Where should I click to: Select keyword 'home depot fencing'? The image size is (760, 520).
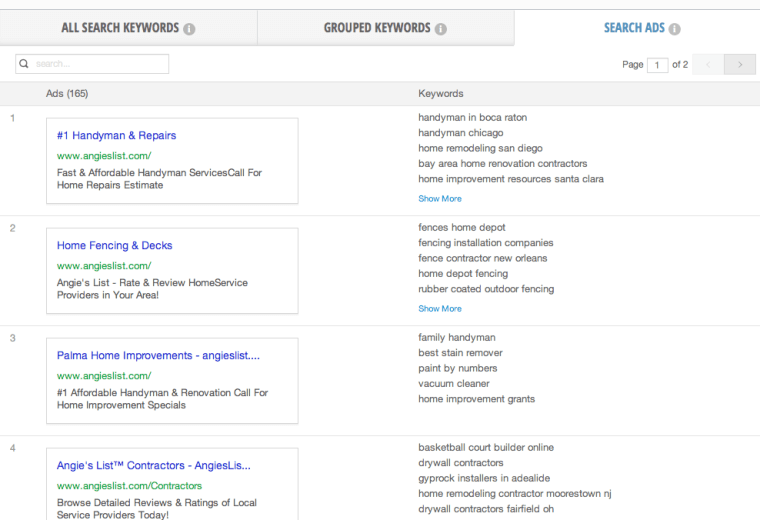click(463, 274)
